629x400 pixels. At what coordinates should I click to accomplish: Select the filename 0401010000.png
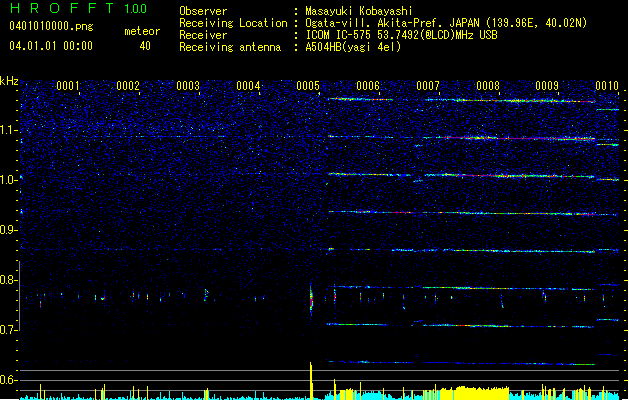(51, 27)
